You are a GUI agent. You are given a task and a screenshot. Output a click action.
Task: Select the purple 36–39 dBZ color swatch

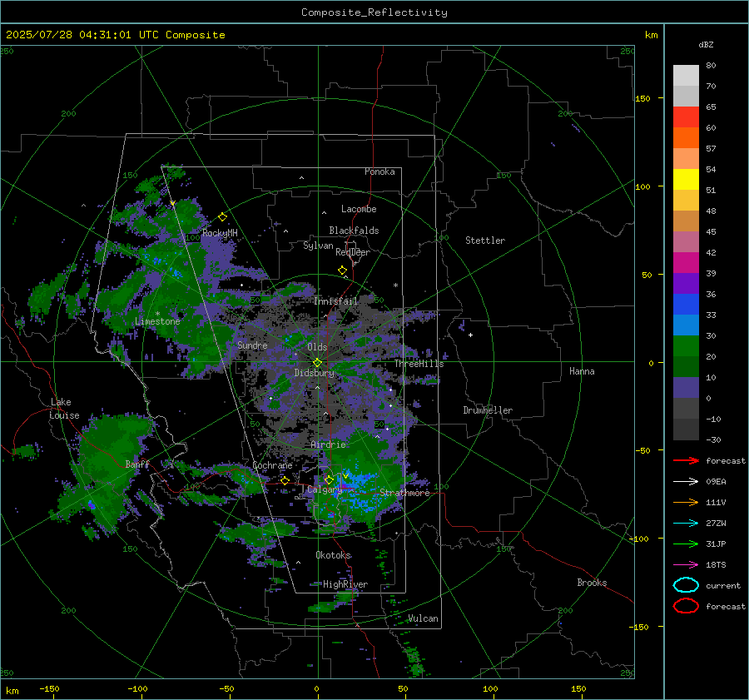pos(686,284)
